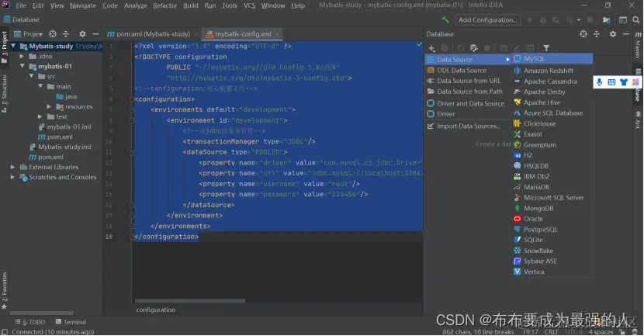Open the File menu
Viewport: 644px width, 336px height.
click(x=21, y=5)
